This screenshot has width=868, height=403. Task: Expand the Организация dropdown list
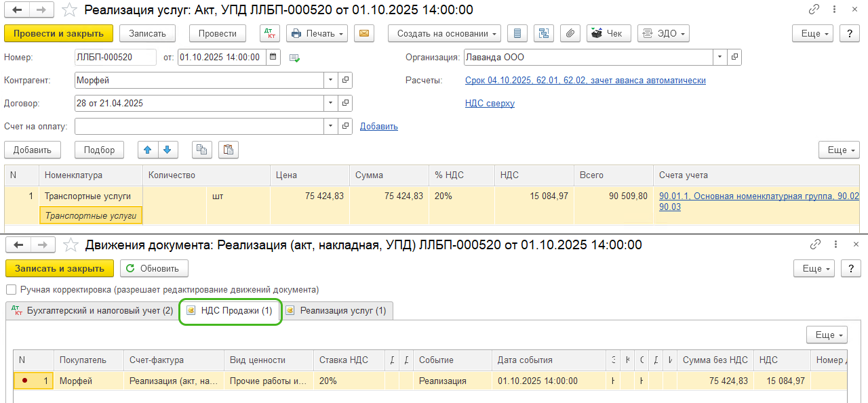click(x=719, y=58)
